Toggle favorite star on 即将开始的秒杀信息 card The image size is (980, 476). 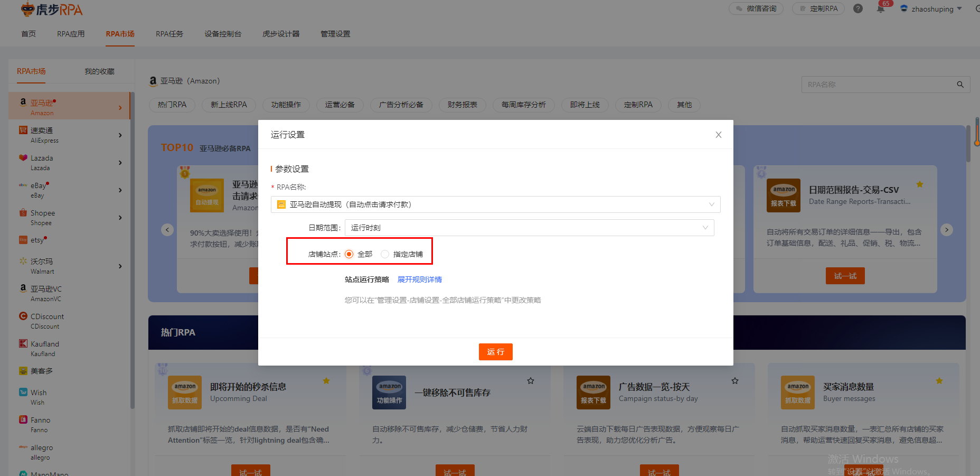[x=326, y=381]
